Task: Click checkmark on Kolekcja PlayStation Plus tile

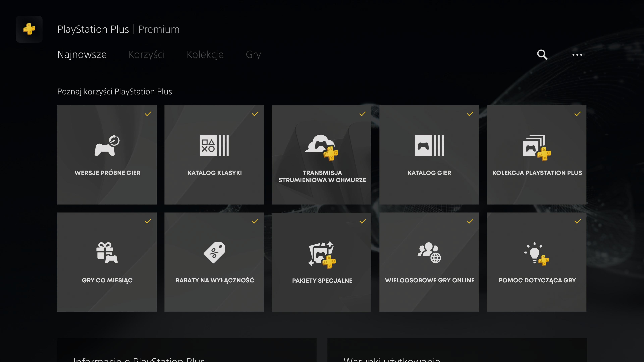Action: click(577, 114)
